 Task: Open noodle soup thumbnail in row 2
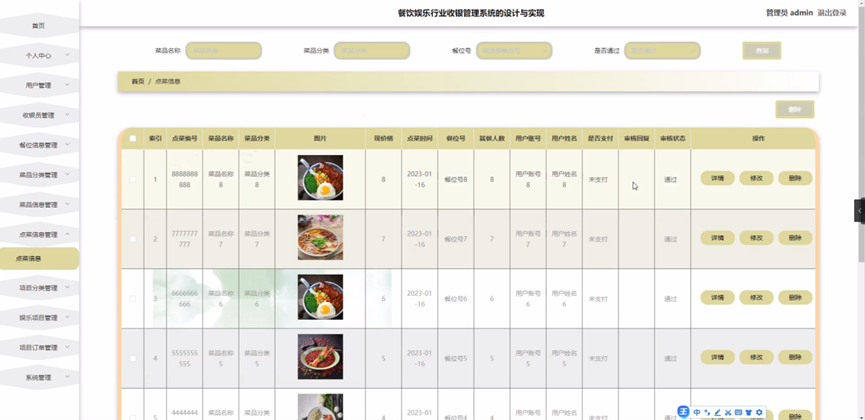[x=320, y=237]
